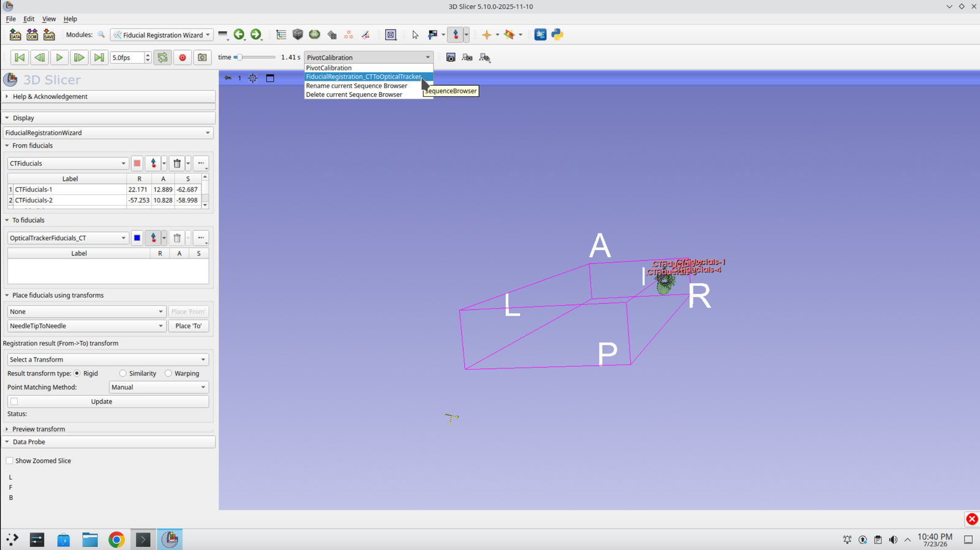This screenshot has height=550, width=980.
Task: Click the Save data icon
Action: click(49, 35)
